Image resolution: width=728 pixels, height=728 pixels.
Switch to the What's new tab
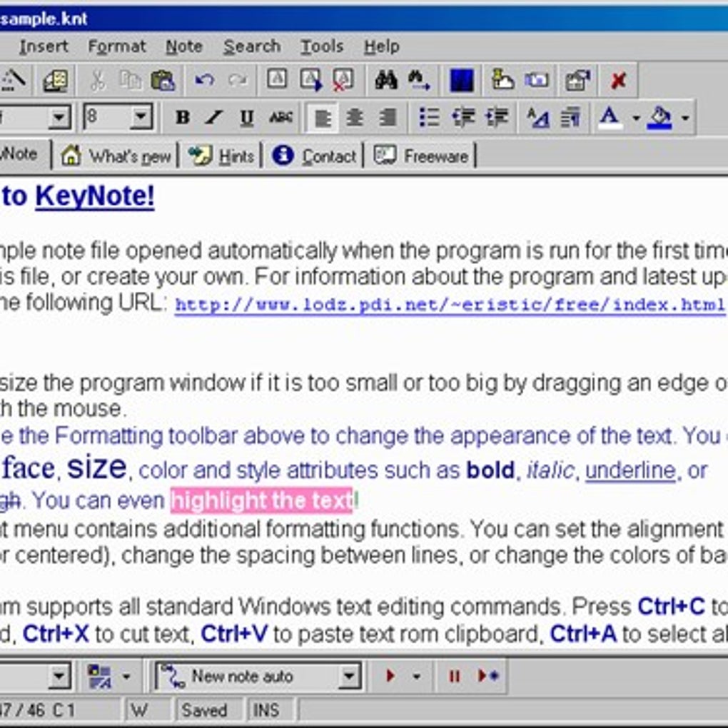click(x=116, y=156)
